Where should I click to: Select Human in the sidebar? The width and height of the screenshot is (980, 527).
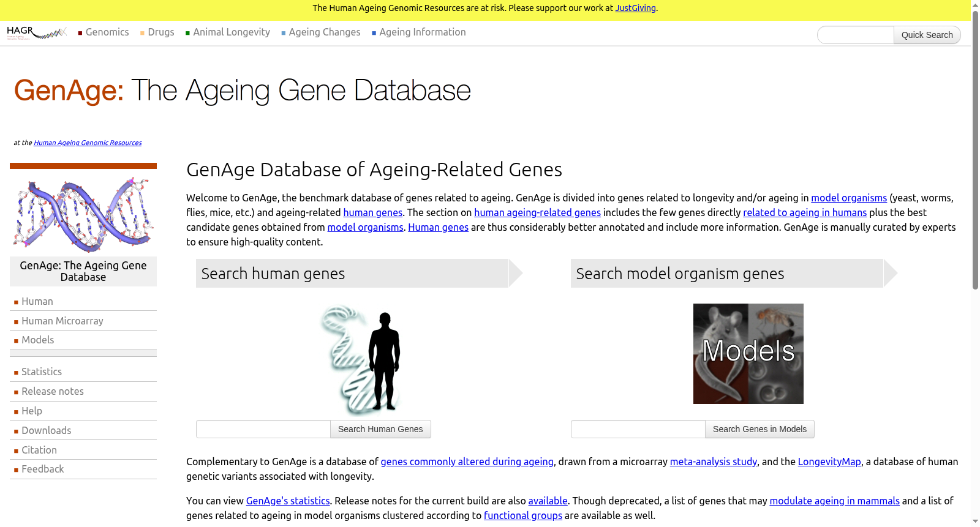tap(37, 301)
